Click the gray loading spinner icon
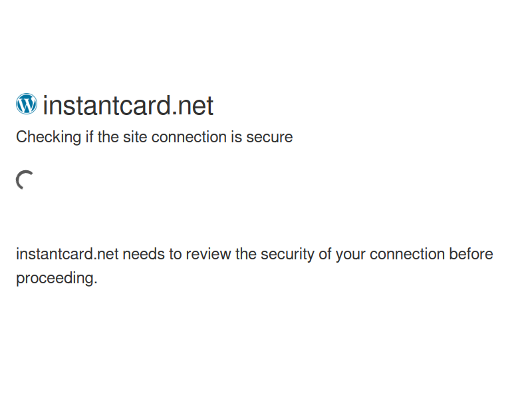The height and width of the screenshot is (399, 532). click(25, 180)
